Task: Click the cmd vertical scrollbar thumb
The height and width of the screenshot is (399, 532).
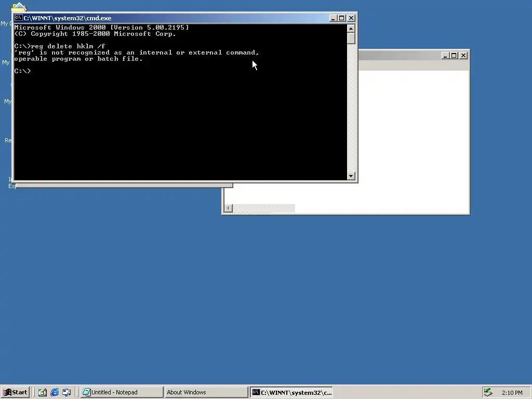Action: [x=351, y=38]
